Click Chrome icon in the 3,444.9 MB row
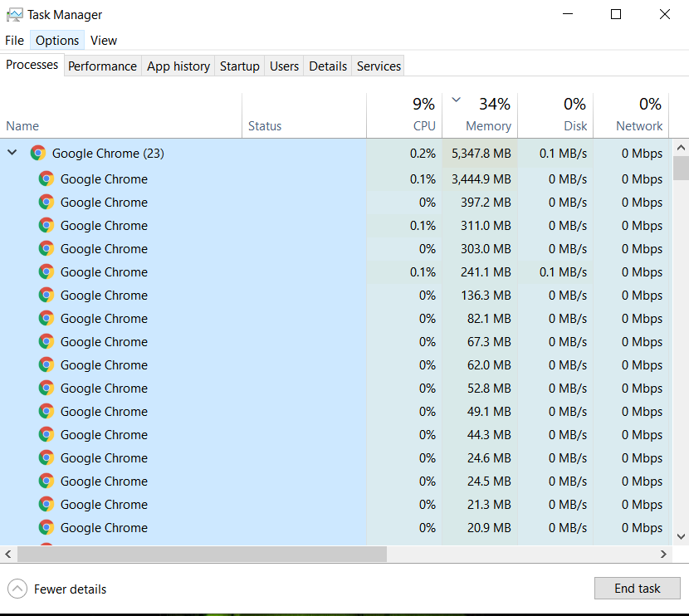Viewport: 689px width, 616px height. tap(46, 178)
